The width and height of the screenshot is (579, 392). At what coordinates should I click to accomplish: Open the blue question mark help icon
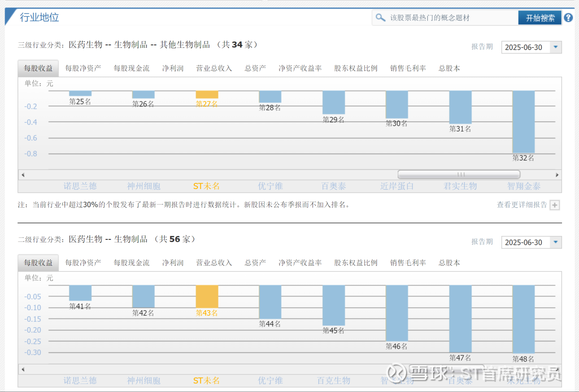coord(568,18)
